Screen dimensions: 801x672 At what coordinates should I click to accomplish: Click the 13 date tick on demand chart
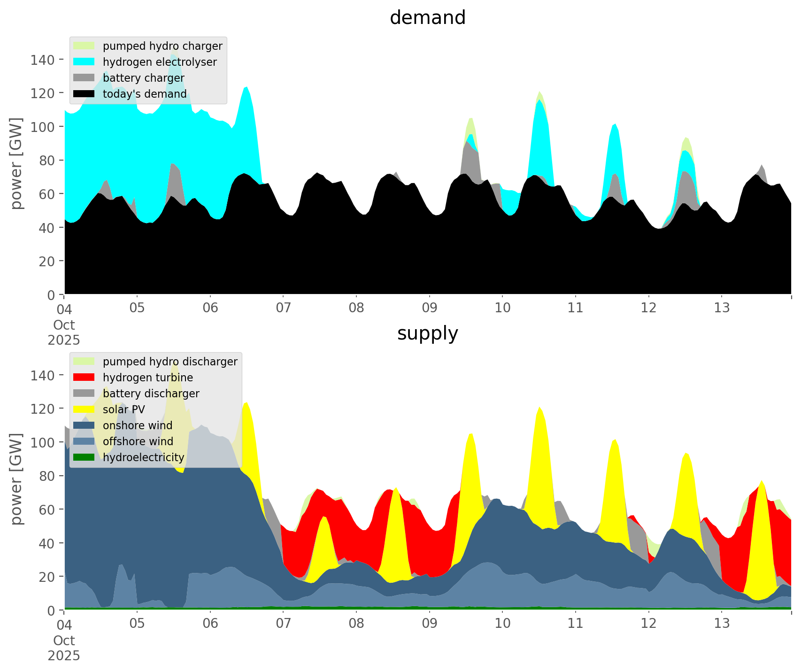point(722,308)
